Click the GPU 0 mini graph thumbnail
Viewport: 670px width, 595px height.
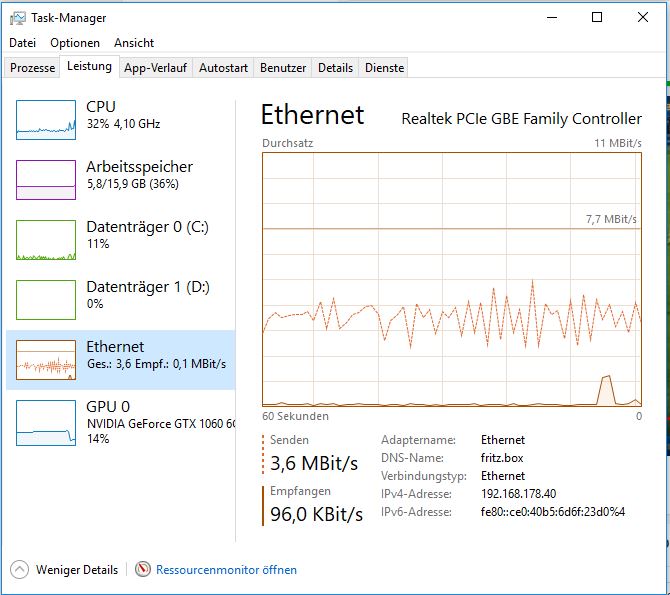point(46,423)
